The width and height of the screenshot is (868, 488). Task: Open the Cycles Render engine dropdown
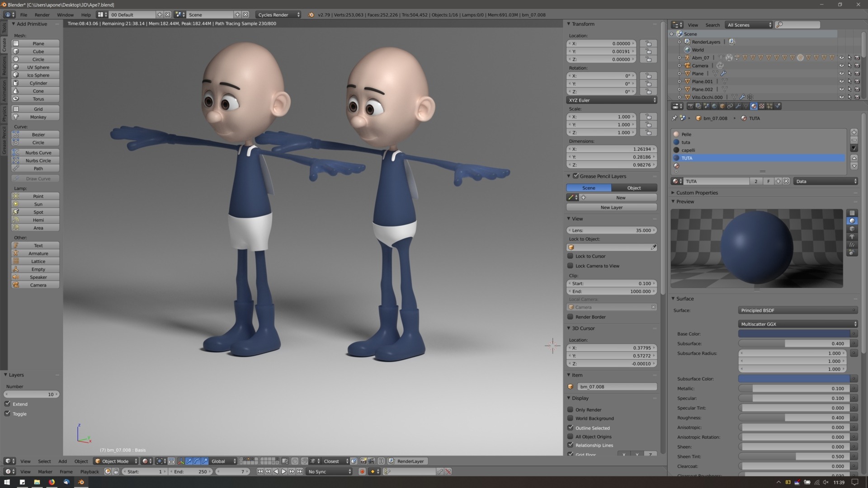click(278, 14)
